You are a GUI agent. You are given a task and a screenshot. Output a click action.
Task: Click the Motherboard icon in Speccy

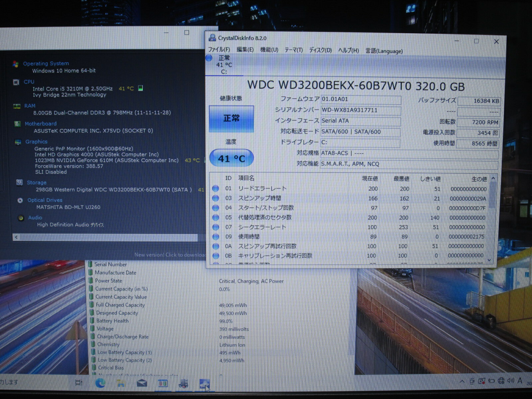click(17, 124)
